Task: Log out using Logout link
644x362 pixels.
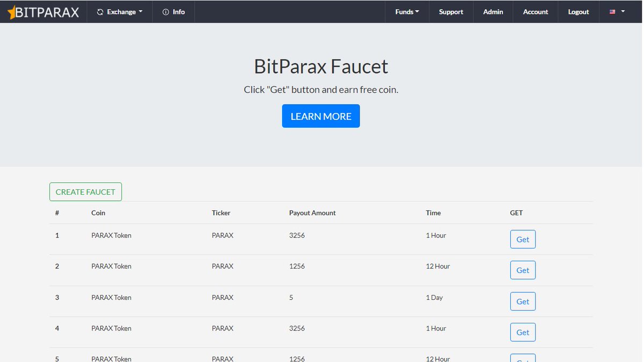Action: coord(579,12)
